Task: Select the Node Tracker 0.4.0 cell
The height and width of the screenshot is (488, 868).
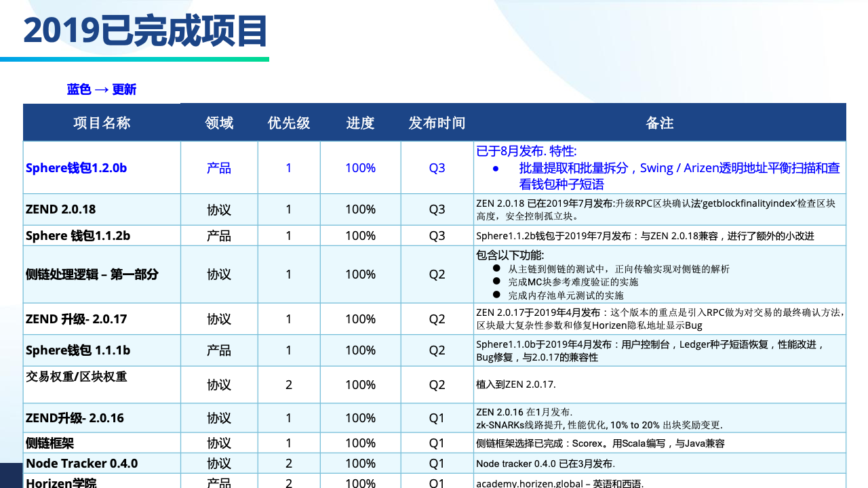Action: coord(82,464)
